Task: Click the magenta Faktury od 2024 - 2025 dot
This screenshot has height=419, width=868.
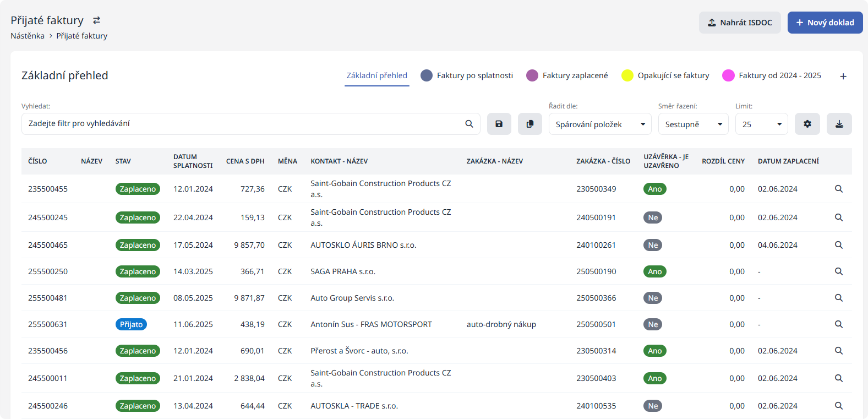Action: click(728, 75)
